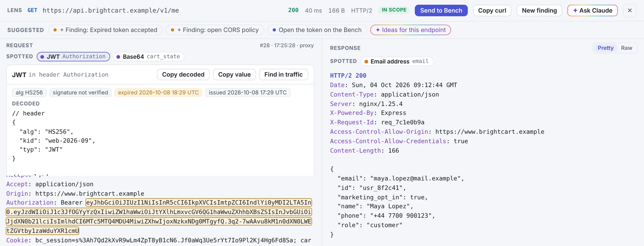Click the email value maya.lopez@mail.example

tap(416, 179)
